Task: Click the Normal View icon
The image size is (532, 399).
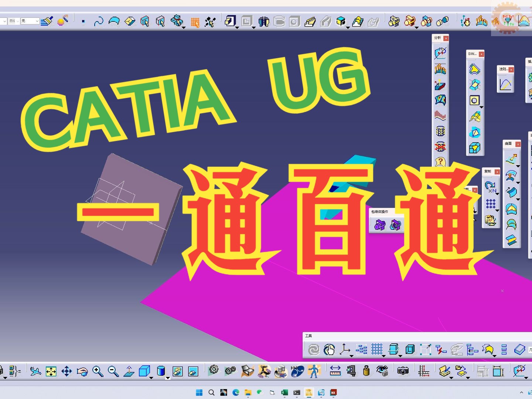Action: point(129,371)
